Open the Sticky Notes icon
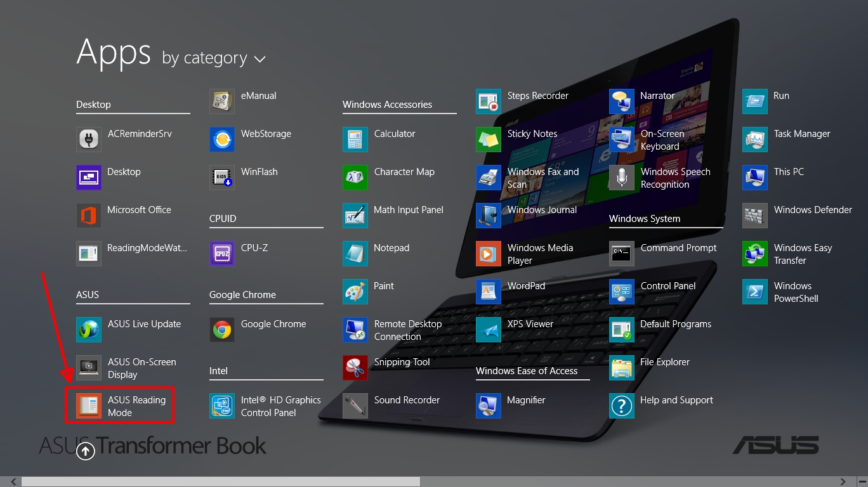 point(489,140)
